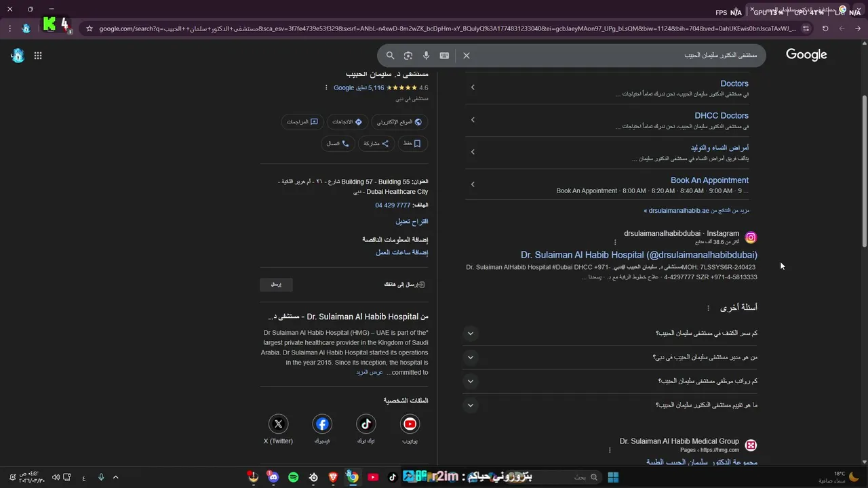
Task: Open the Google apps grid
Action: pyautogui.click(x=38, y=56)
